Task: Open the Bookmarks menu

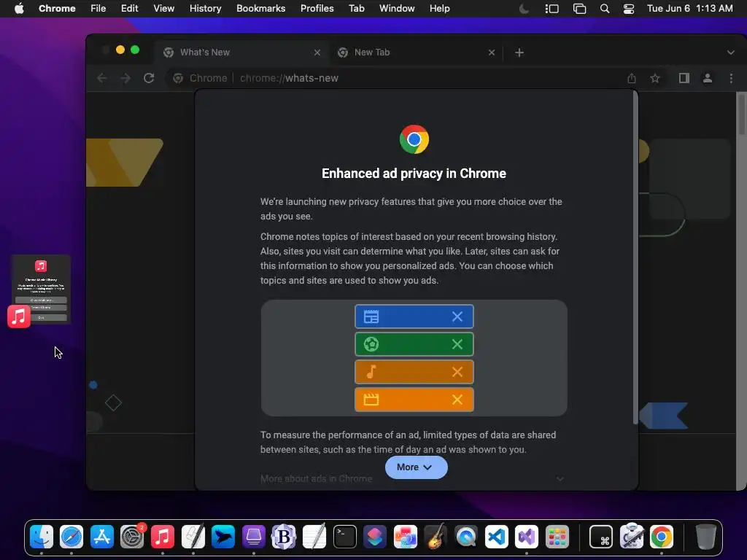Action: [x=260, y=9]
